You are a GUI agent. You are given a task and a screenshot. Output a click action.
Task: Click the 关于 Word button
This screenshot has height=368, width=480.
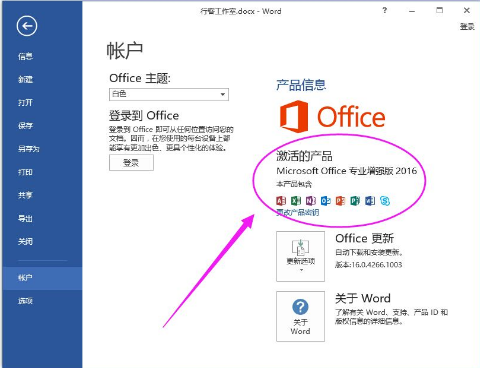(x=300, y=316)
